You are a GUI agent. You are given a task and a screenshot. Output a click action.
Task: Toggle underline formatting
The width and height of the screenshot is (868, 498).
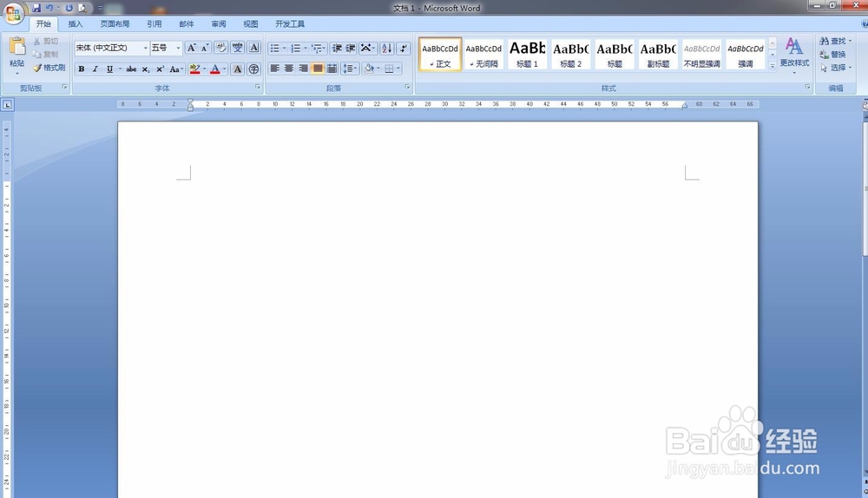coord(109,69)
